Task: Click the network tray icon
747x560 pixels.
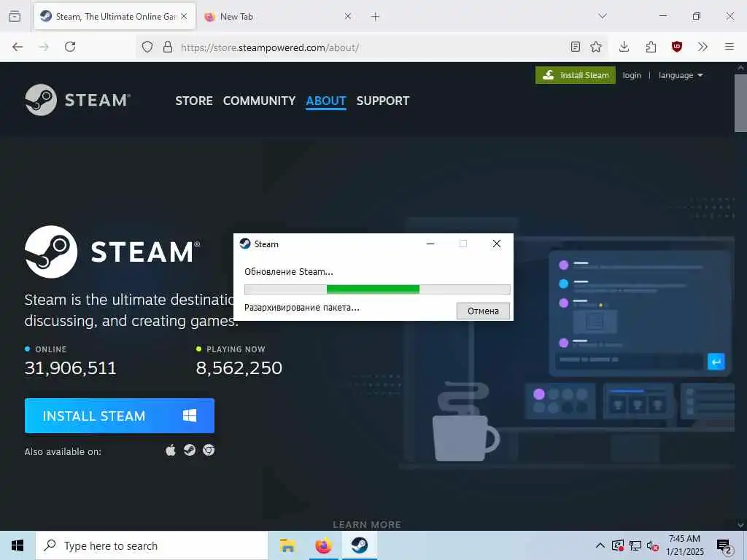Action: [635, 545]
